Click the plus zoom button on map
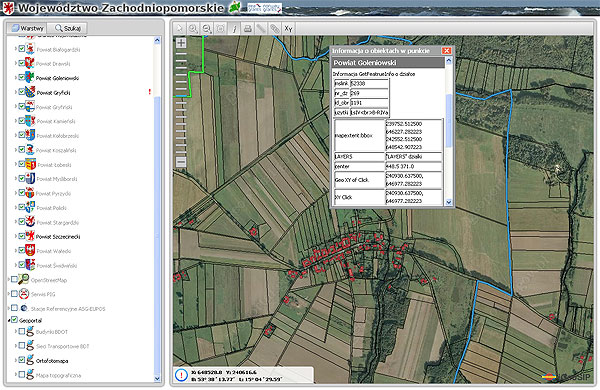This screenshot has width=600, height=390. click(x=181, y=42)
